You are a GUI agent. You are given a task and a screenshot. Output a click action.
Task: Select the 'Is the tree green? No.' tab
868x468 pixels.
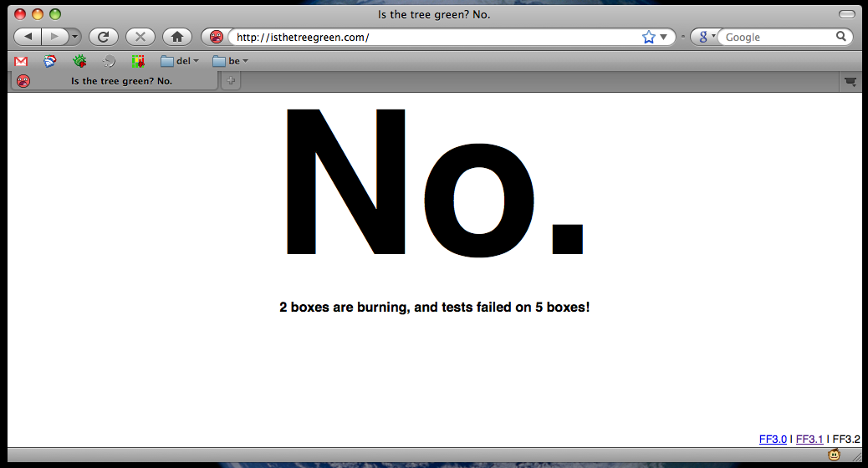[117, 81]
